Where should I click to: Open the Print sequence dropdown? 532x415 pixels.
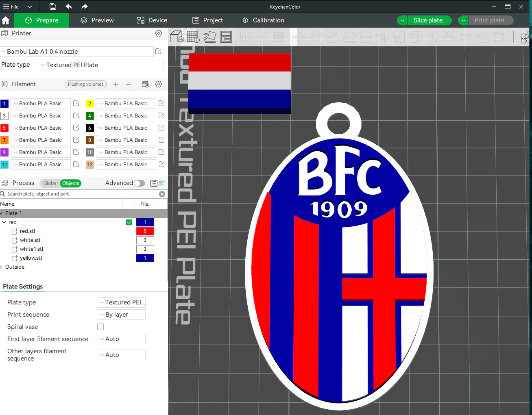(x=121, y=315)
